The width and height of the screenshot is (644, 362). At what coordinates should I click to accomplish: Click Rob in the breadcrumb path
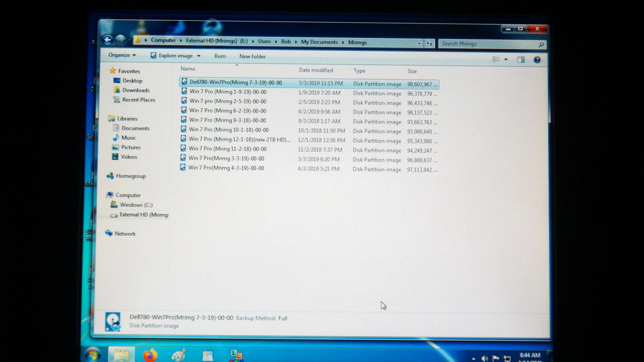(286, 42)
